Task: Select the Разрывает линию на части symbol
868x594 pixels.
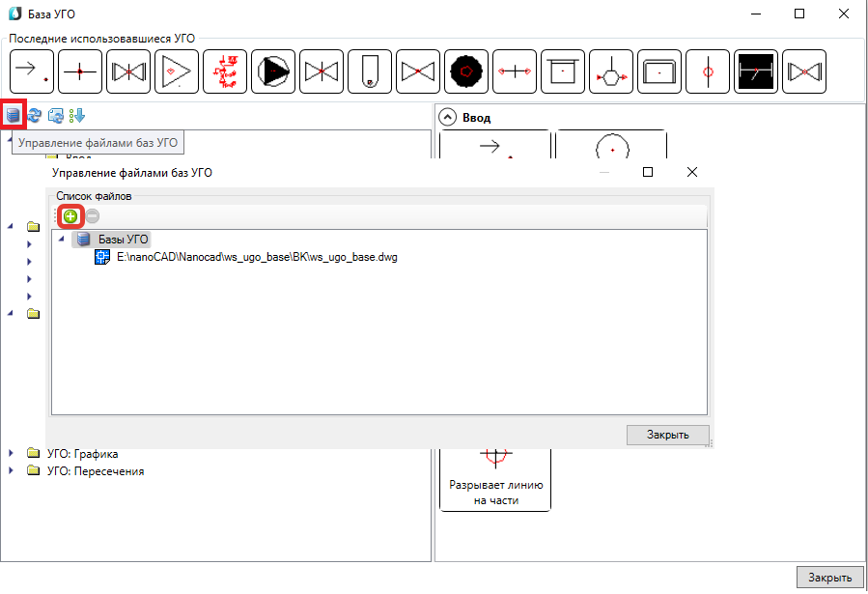Action: click(495, 480)
